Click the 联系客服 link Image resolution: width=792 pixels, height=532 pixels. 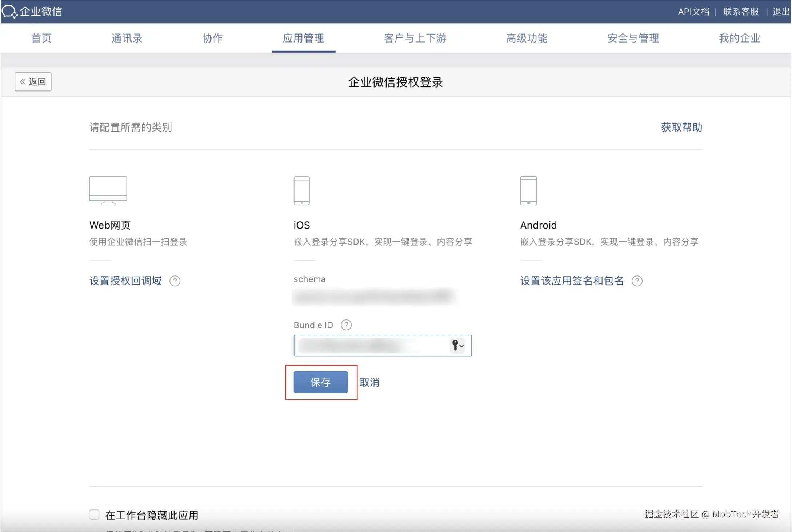tap(741, 12)
